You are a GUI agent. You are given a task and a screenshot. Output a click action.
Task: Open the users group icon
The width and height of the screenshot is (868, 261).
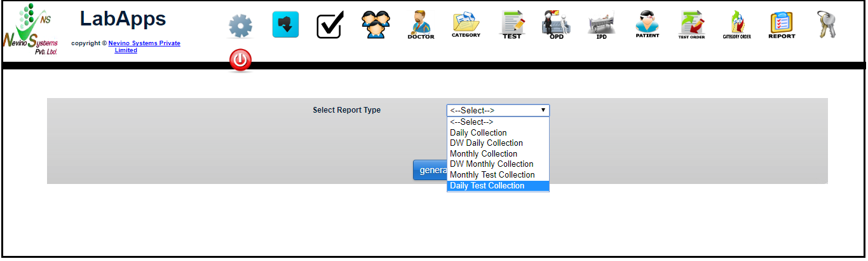click(376, 25)
